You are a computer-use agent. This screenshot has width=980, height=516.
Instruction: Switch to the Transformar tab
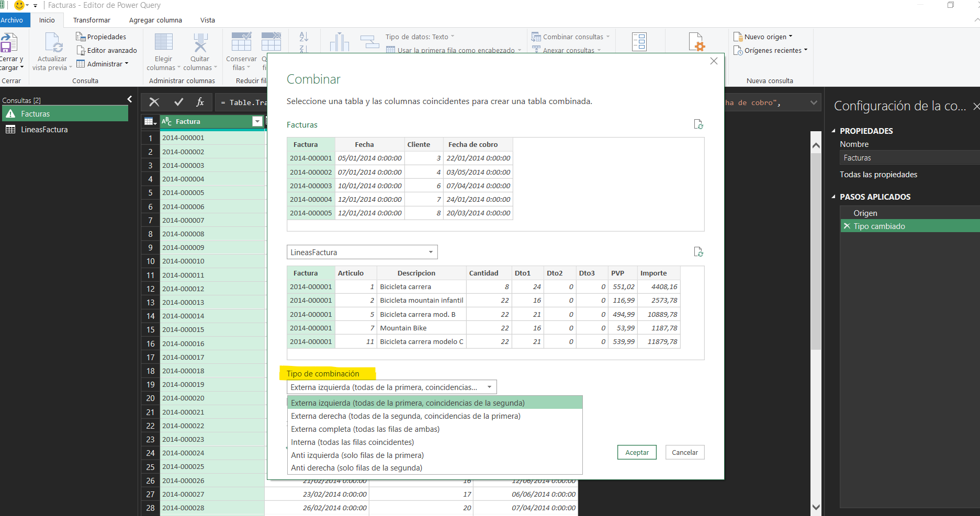92,20
